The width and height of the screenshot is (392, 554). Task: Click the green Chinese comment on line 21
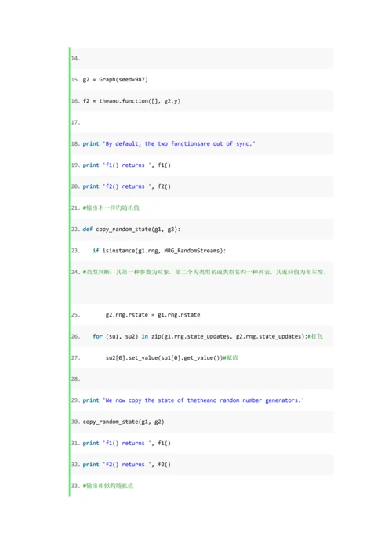tap(111, 208)
